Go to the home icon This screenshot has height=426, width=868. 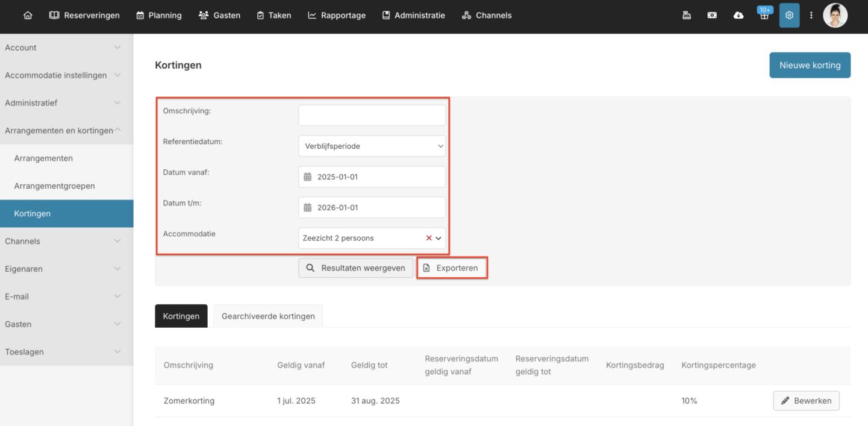tap(28, 16)
